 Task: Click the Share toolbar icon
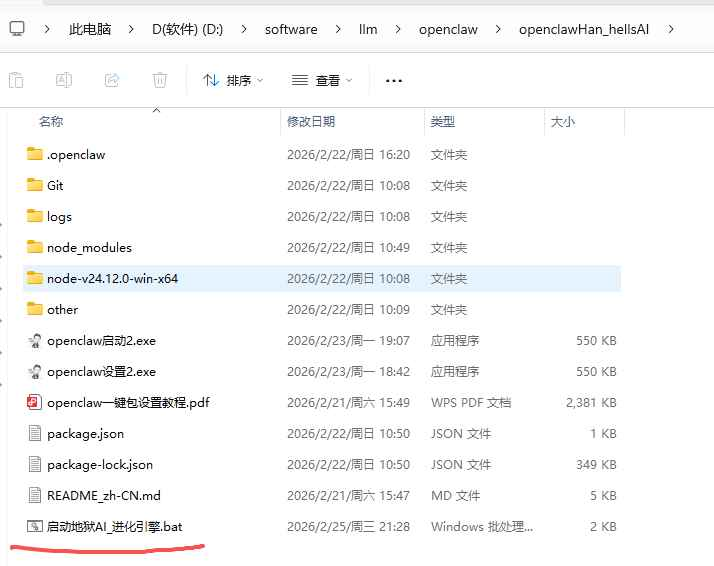112,80
